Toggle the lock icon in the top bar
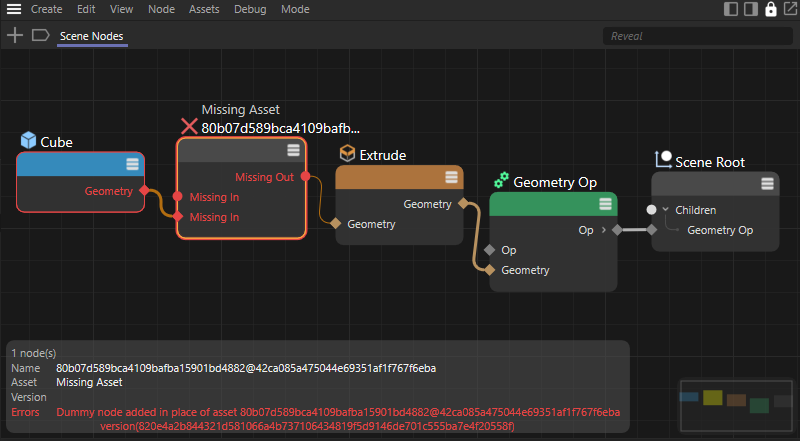This screenshot has height=441, width=800. pyautogui.click(x=770, y=9)
